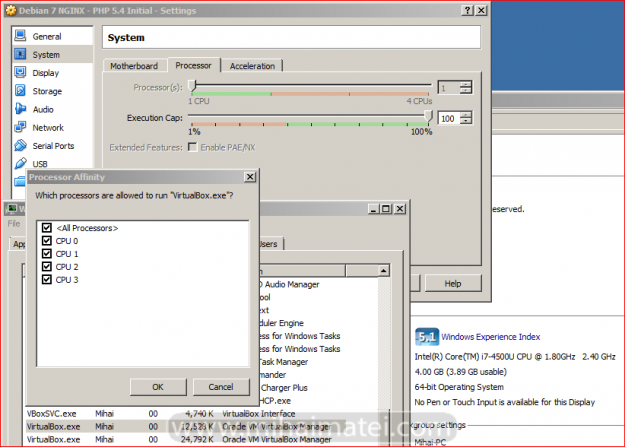Toggle the CPU 1 checkbox
The width and height of the screenshot is (625, 447).
[47, 254]
